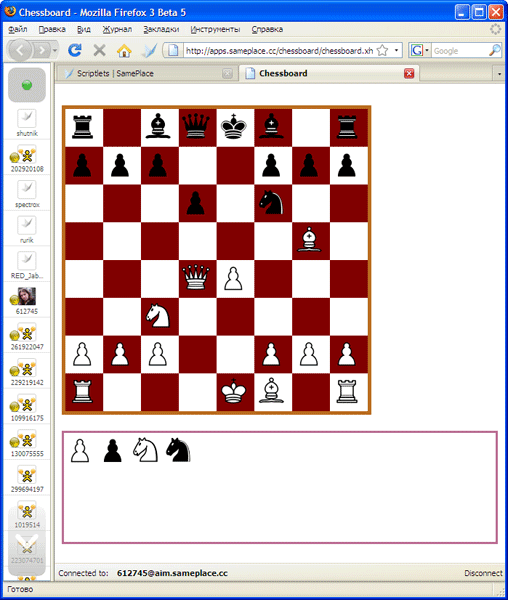Screen dimensions: 508x600
Task: Select the captured black pawn in tray
Action: [x=112, y=451]
